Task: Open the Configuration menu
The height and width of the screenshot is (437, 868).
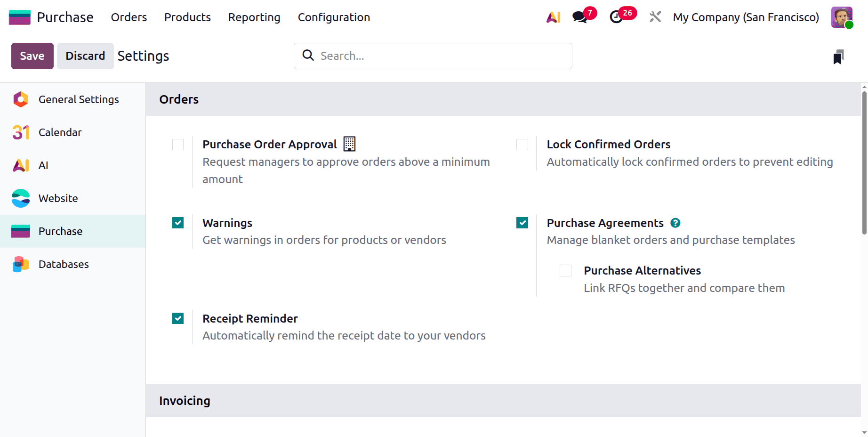Action: coord(334,17)
